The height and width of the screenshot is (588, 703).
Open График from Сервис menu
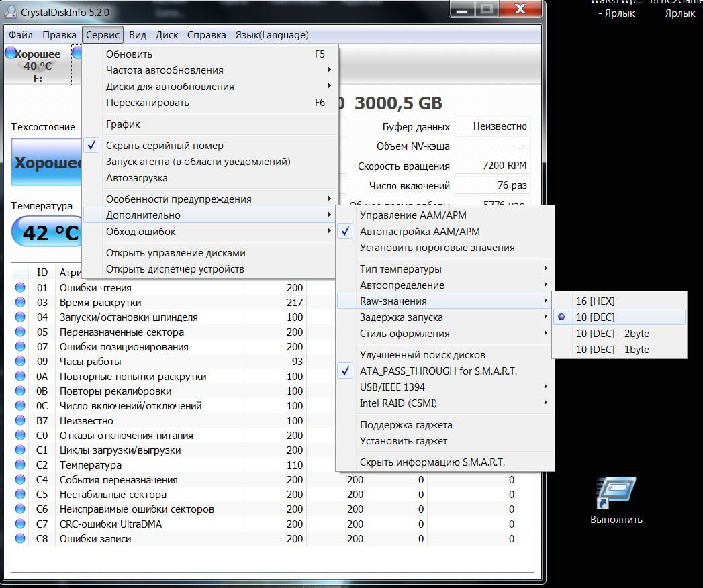(209, 124)
